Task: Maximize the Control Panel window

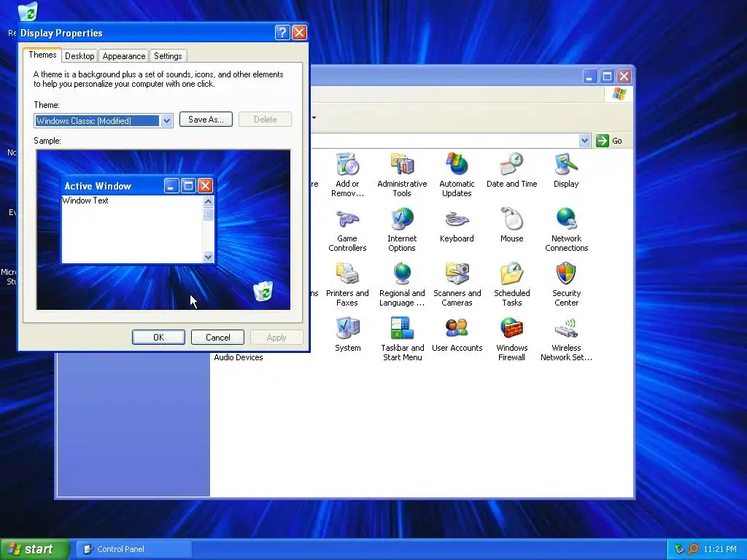Action: click(607, 76)
